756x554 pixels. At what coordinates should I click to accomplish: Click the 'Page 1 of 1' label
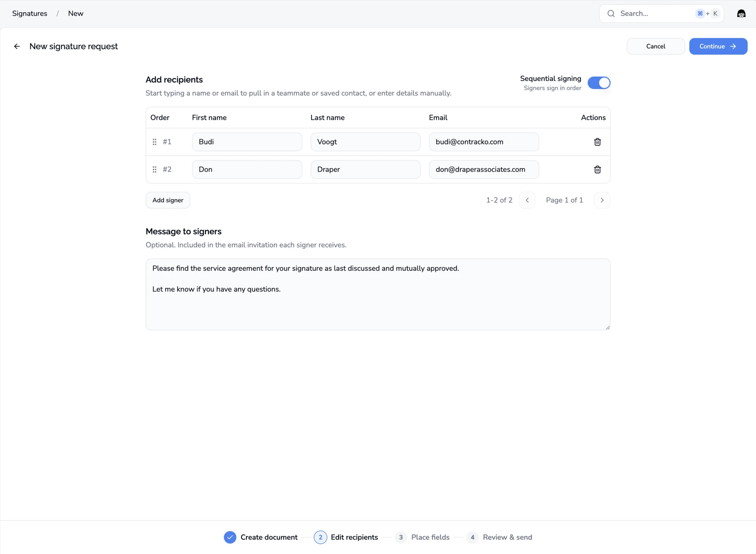[x=564, y=200]
